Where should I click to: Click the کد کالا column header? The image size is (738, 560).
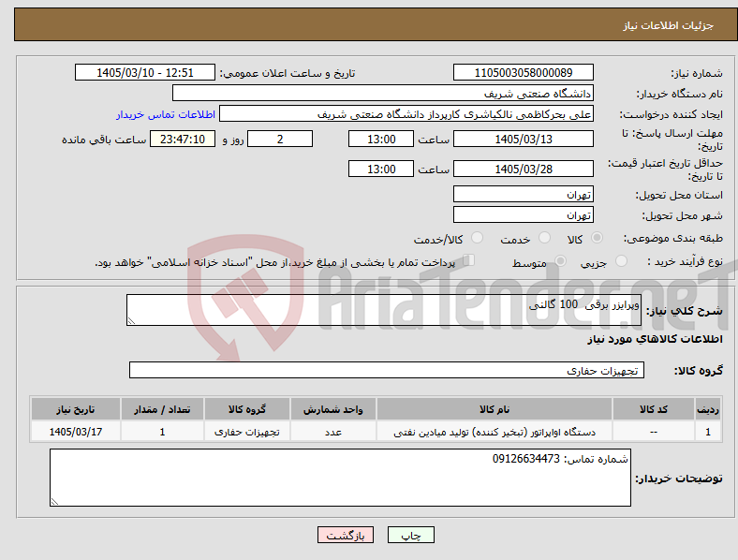pos(654,409)
